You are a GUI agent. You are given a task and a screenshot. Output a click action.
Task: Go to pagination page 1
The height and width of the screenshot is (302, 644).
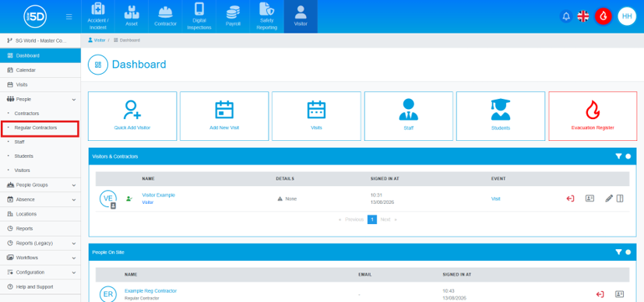372,219
